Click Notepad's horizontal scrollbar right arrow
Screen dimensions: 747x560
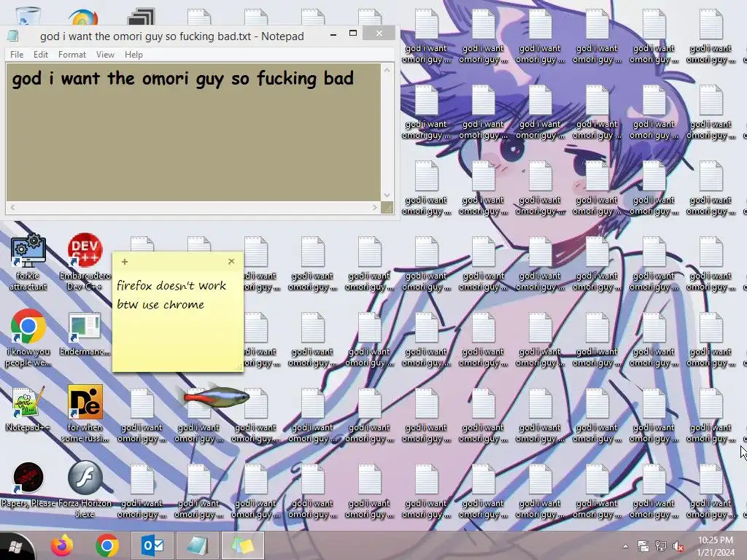tap(374, 208)
